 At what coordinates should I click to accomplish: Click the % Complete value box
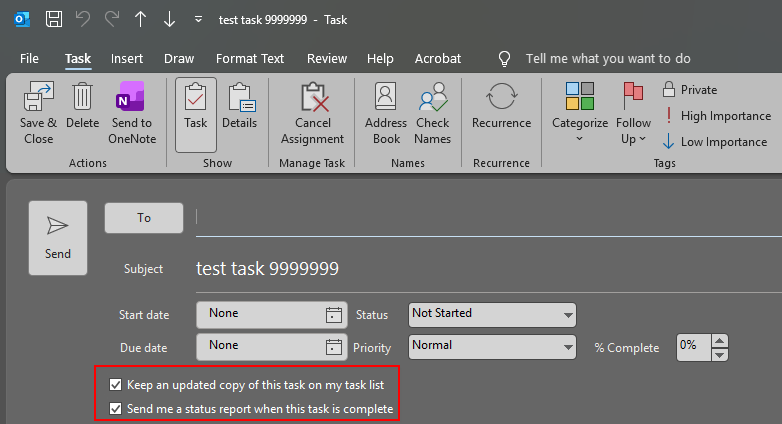tap(693, 347)
